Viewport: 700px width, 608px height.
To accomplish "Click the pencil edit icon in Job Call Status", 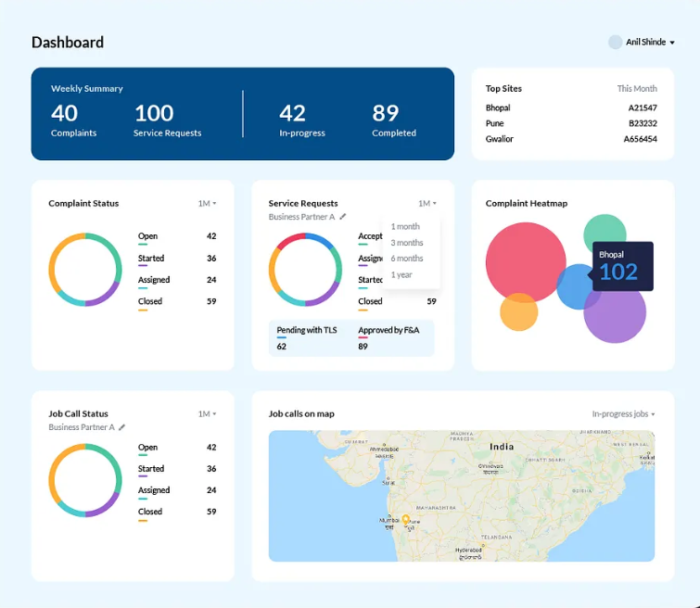I will 122,427.
